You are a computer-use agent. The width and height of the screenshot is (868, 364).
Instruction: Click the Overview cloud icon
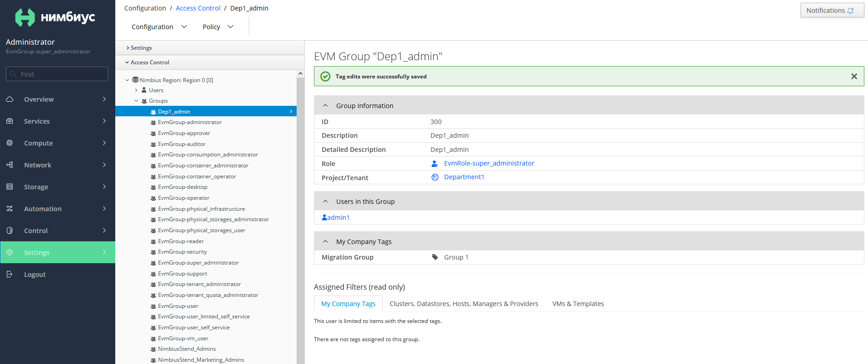click(x=10, y=99)
